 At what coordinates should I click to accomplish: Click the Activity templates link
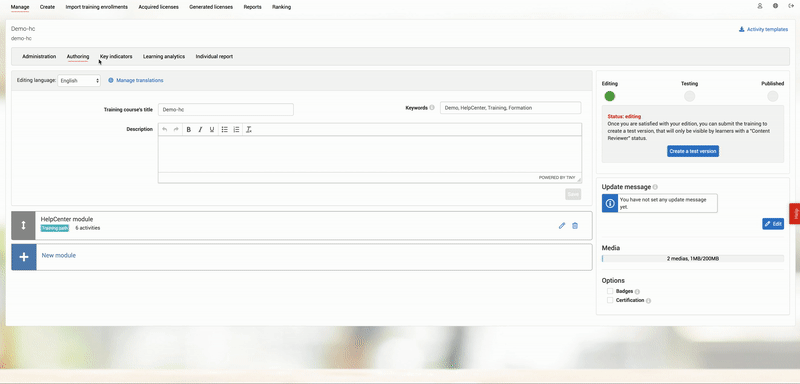pyautogui.click(x=763, y=30)
